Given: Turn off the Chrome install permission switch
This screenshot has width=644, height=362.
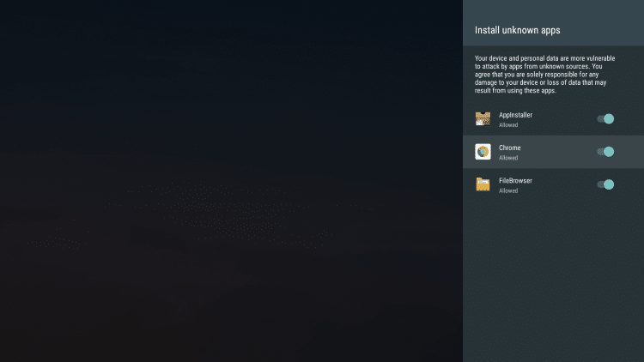Looking at the screenshot, I should click(x=606, y=152).
